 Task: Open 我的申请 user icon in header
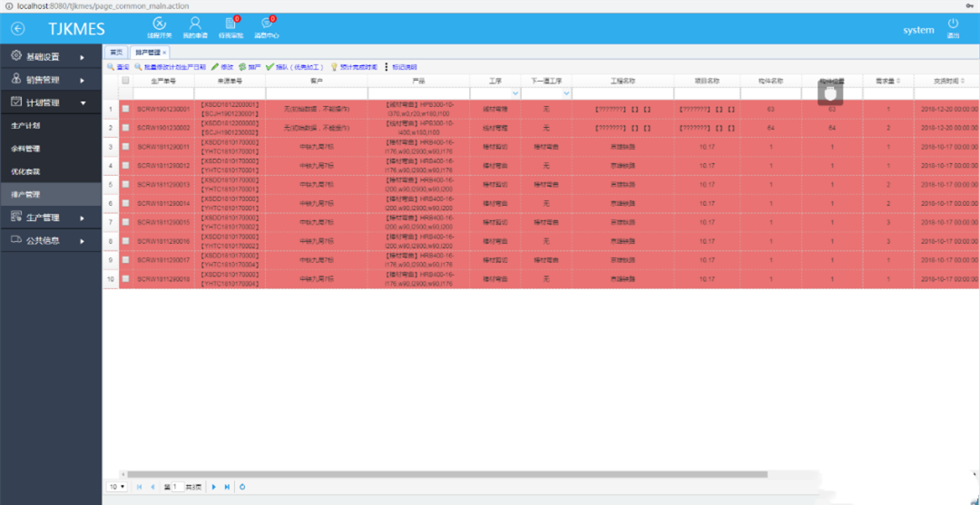195,24
